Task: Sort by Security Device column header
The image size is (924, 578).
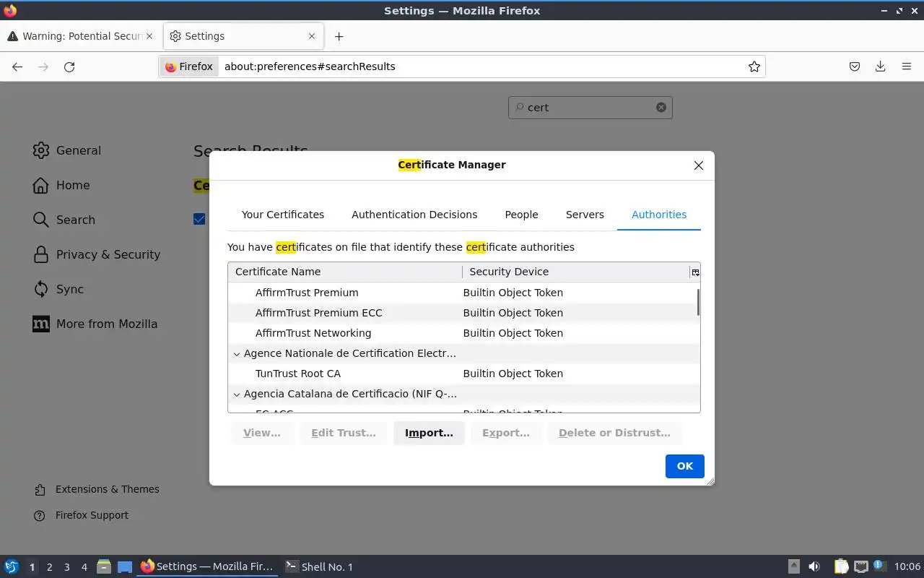Action: tap(576, 272)
